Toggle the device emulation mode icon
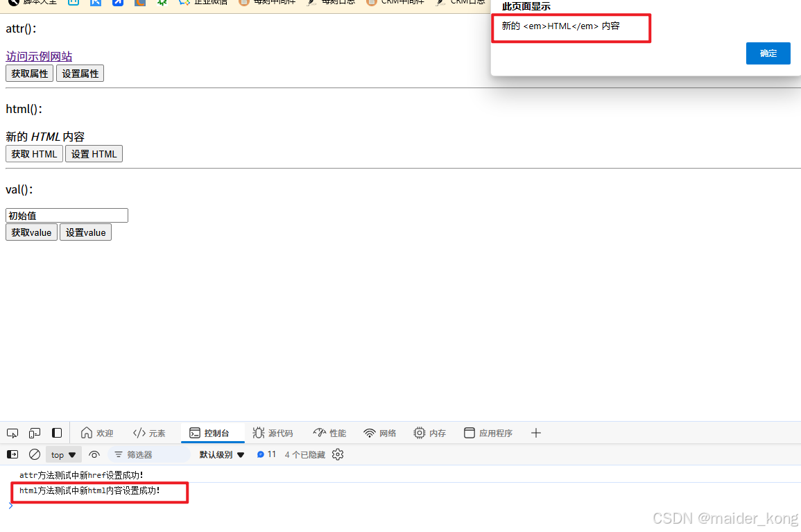The image size is (801, 532). [34, 433]
